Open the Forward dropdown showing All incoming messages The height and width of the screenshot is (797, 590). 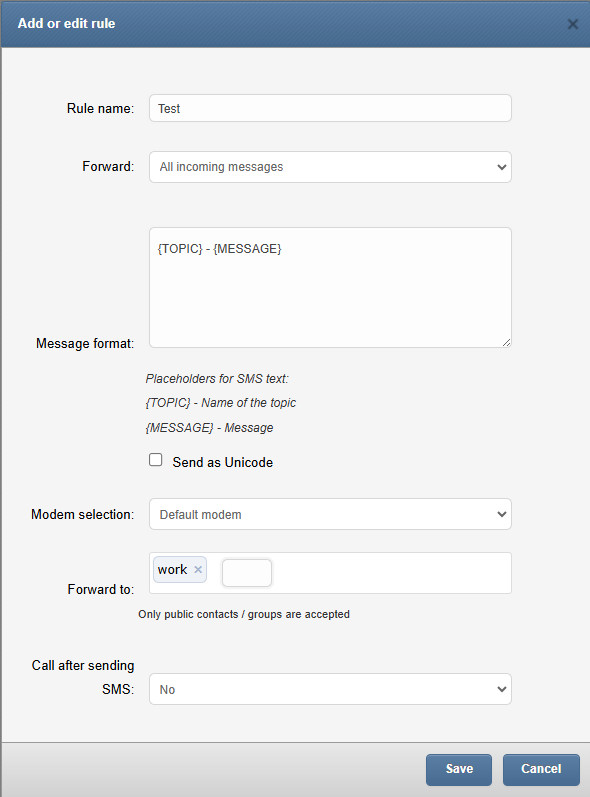[330, 167]
